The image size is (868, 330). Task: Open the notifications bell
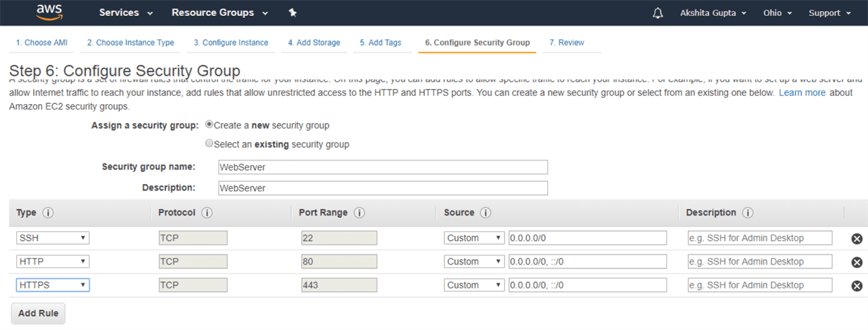pos(657,13)
